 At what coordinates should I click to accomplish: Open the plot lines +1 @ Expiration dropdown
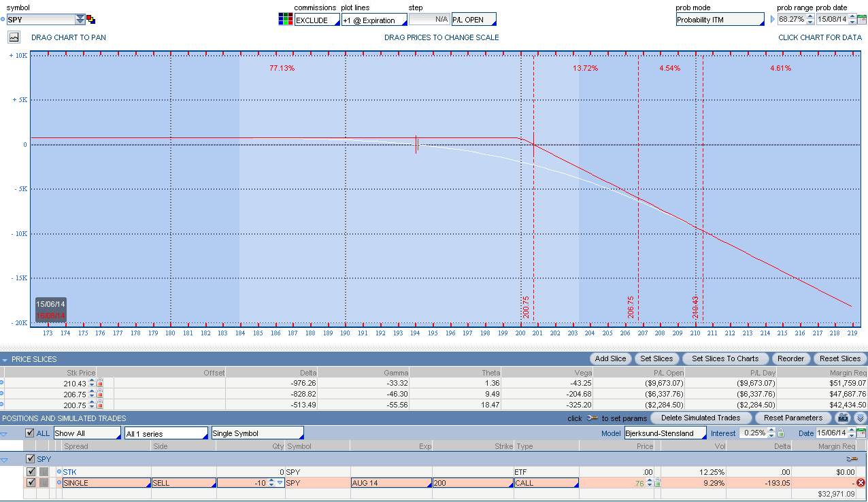[374, 20]
